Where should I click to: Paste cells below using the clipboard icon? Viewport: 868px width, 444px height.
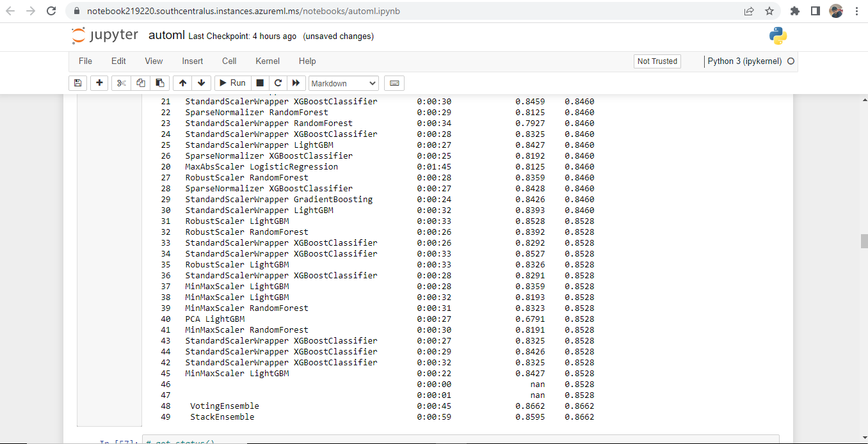pos(161,83)
